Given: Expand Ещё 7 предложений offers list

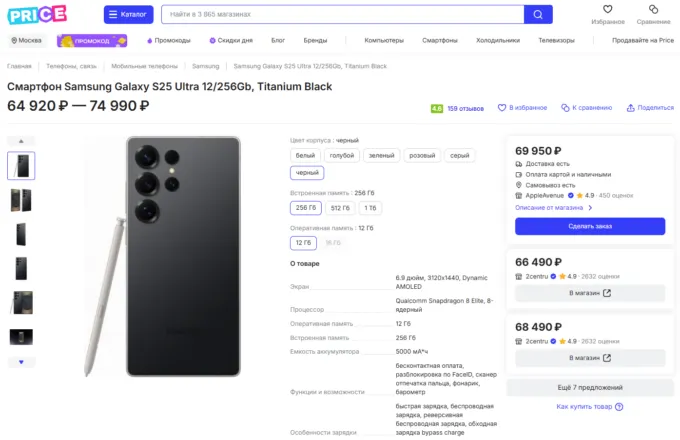Looking at the screenshot, I should [590, 388].
